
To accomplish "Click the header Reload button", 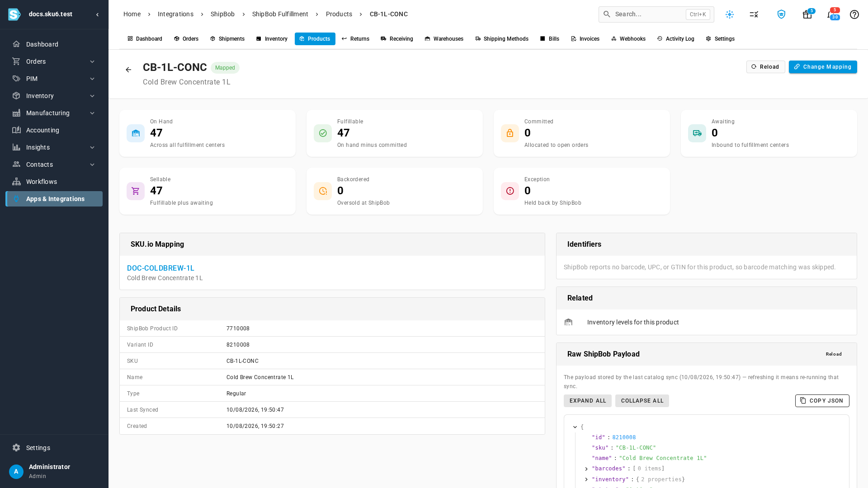I will (x=765, y=67).
